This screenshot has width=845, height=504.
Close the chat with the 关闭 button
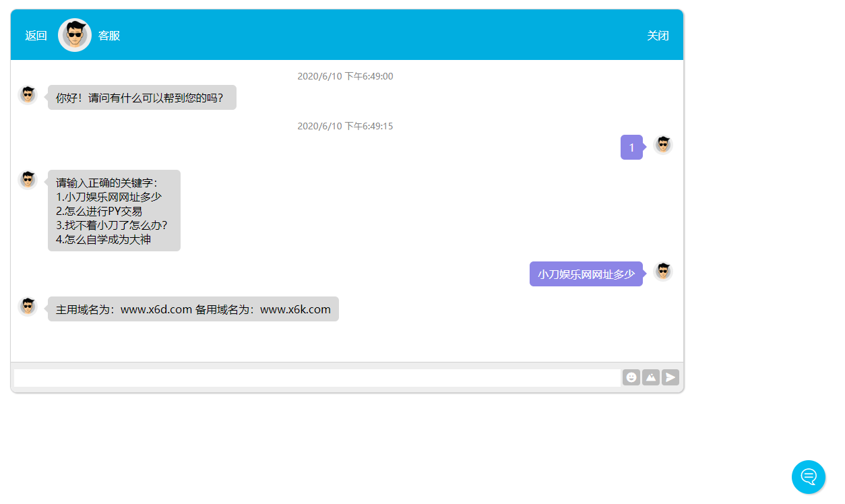coord(658,36)
